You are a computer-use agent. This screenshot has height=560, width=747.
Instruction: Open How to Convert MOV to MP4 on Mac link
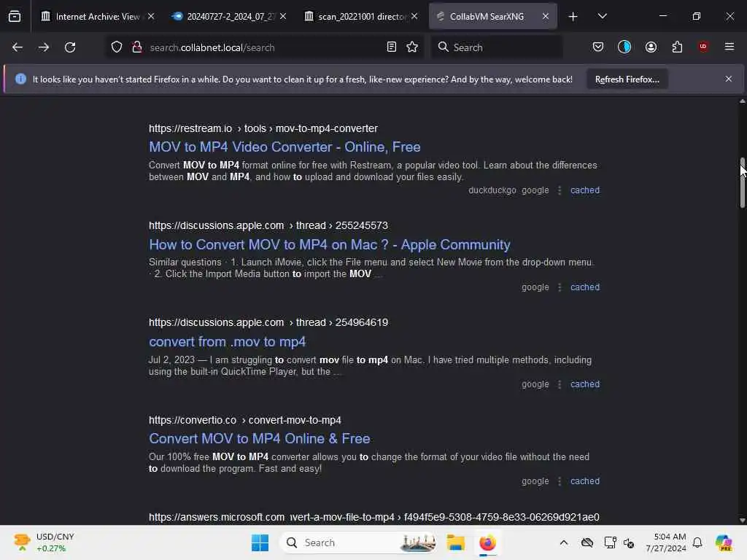pos(329,245)
